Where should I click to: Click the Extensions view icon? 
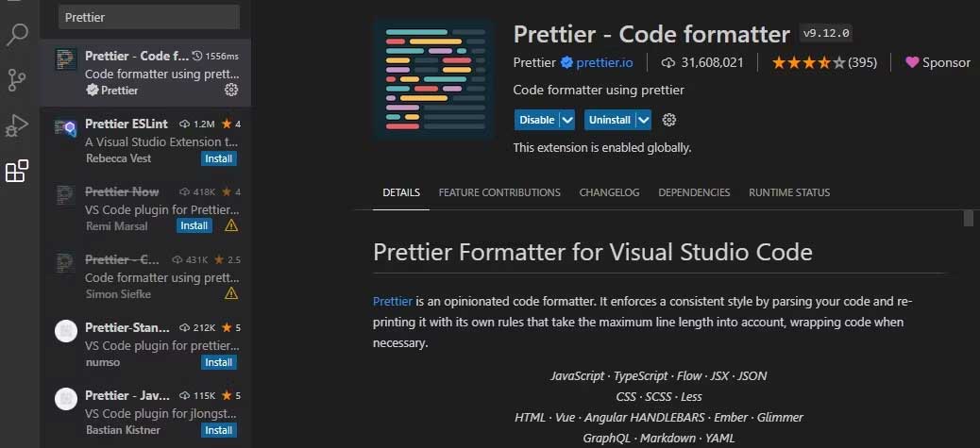17,171
